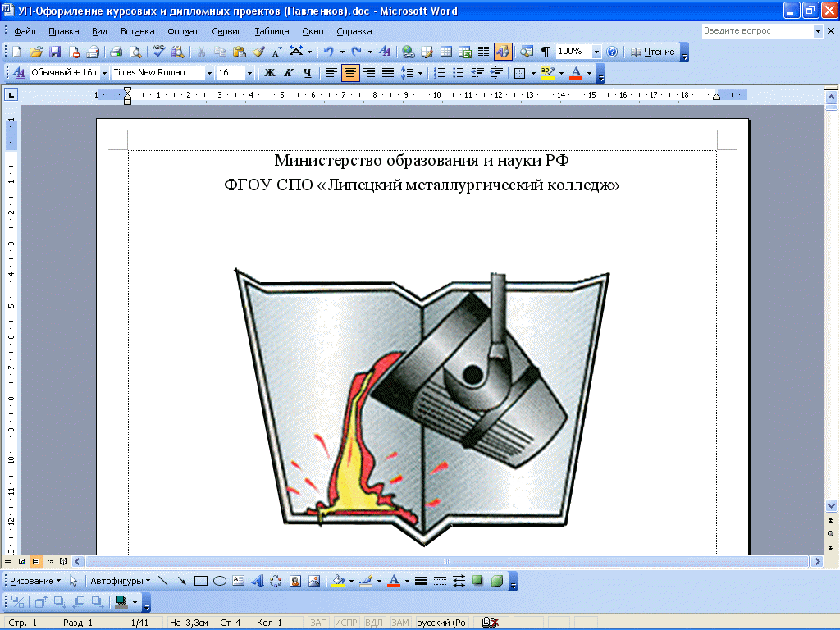
Task: Click the Format Painter brush icon
Action: pyautogui.click(x=258, y=52)
